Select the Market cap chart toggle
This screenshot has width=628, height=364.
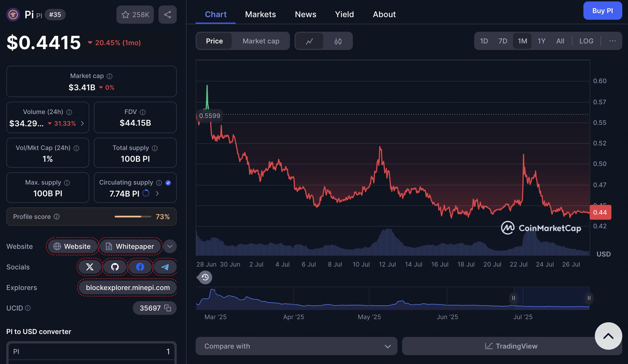coord(261,41)
